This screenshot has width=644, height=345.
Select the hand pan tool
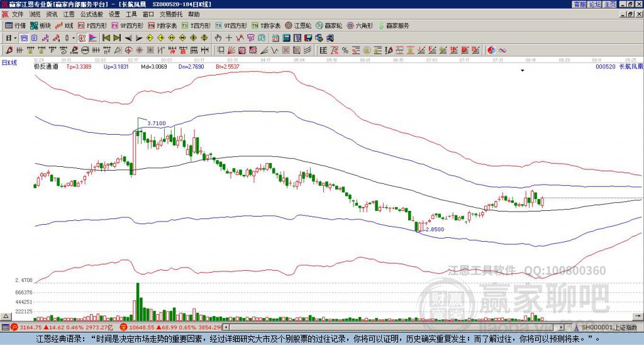coord(218,38)
